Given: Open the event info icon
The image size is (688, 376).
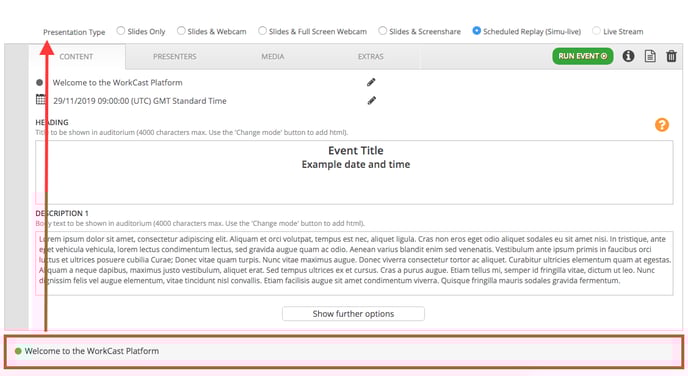Looking at the screenshot, I should [x=628, y=56].
